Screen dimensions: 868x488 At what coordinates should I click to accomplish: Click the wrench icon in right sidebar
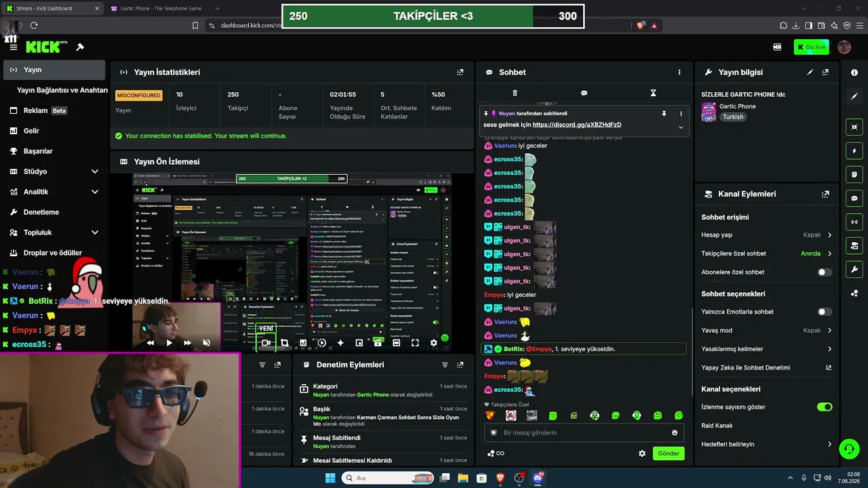854,269
